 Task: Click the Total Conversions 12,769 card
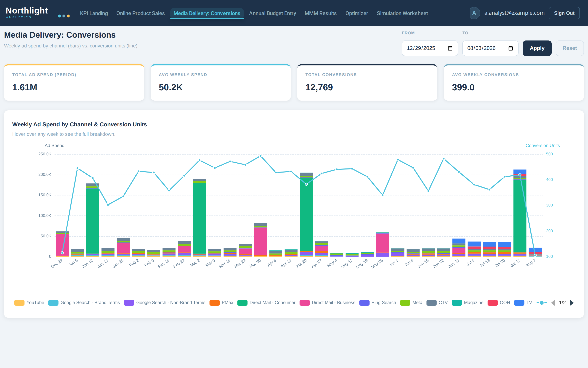pos(367,83)
